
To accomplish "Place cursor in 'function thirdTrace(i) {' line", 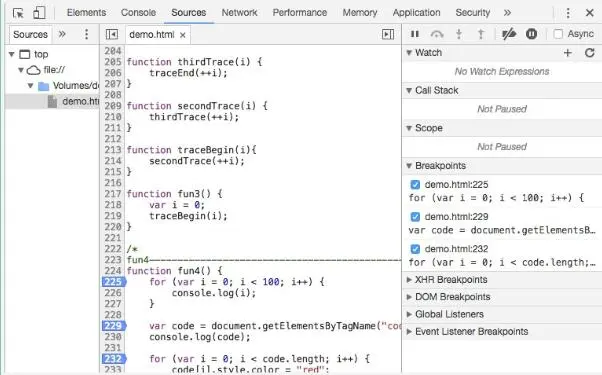I will pyautogui.click(x=194, y=62).
